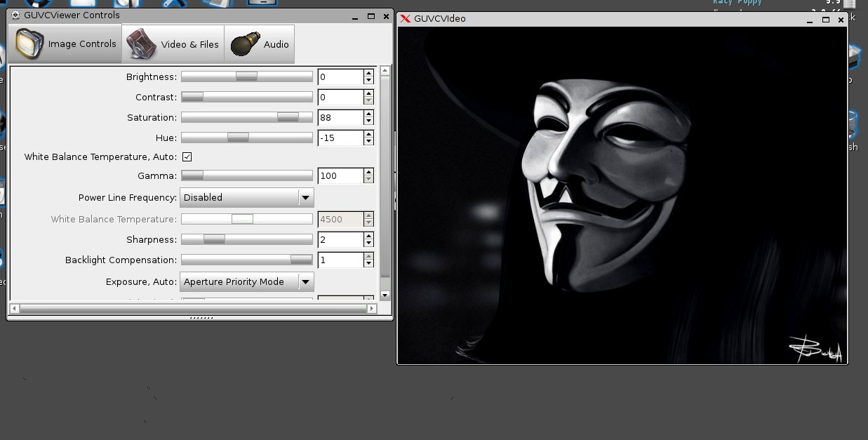This screenshot has height=440, width=868.
Task: Click the 'Brightness:' label
Action: pos(152,76)
